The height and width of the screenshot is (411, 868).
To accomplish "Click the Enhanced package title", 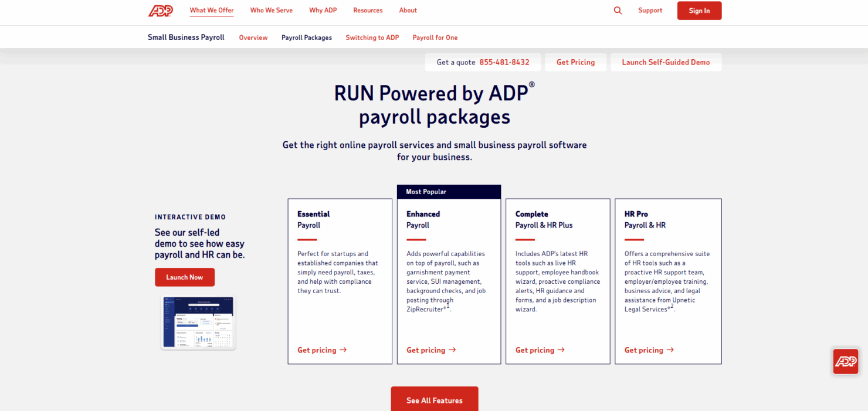I will point(423,214).
